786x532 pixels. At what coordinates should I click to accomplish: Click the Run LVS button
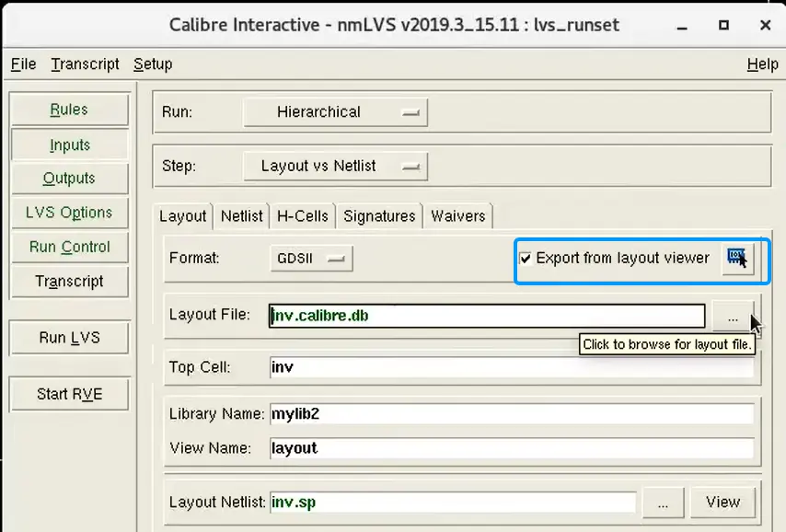click(x=70, y=338)
